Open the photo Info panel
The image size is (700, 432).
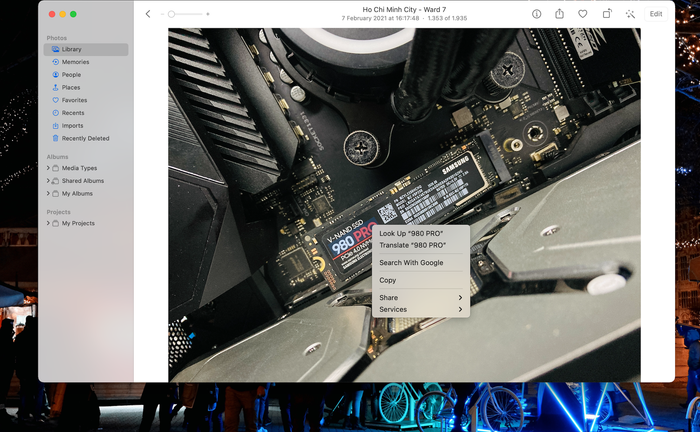click(536, 14)
